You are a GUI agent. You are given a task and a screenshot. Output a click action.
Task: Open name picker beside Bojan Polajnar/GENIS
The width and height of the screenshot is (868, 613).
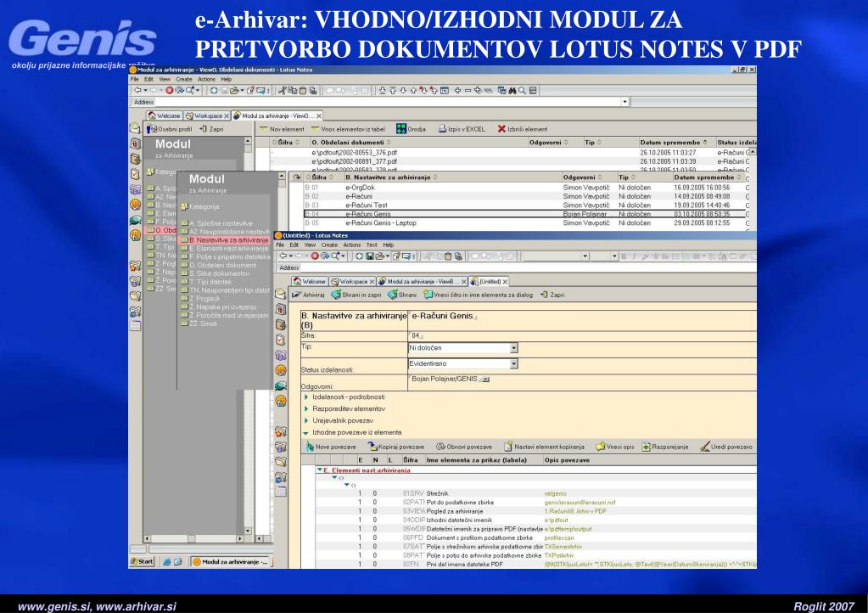[484, 380]
